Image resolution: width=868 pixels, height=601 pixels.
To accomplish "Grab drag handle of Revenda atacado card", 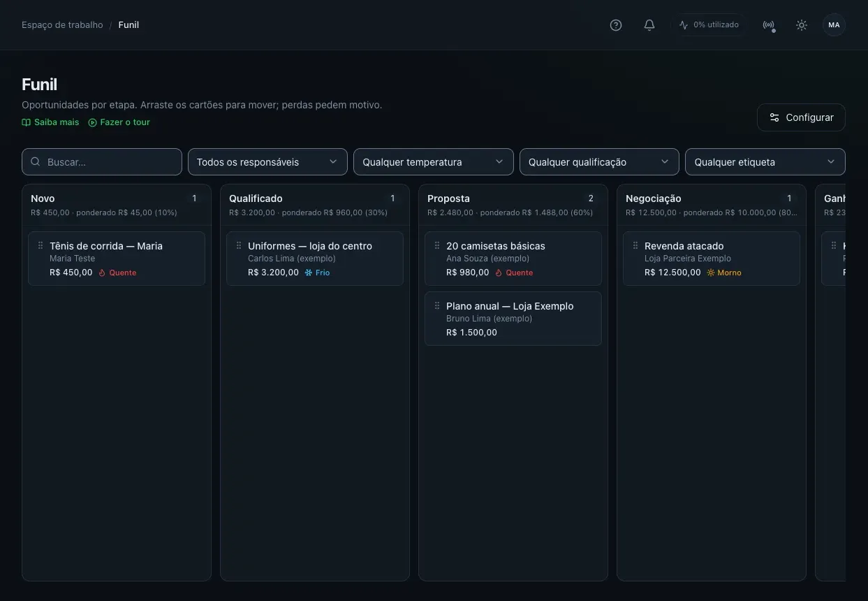I will pyautogui.click(x=635, y=246).
